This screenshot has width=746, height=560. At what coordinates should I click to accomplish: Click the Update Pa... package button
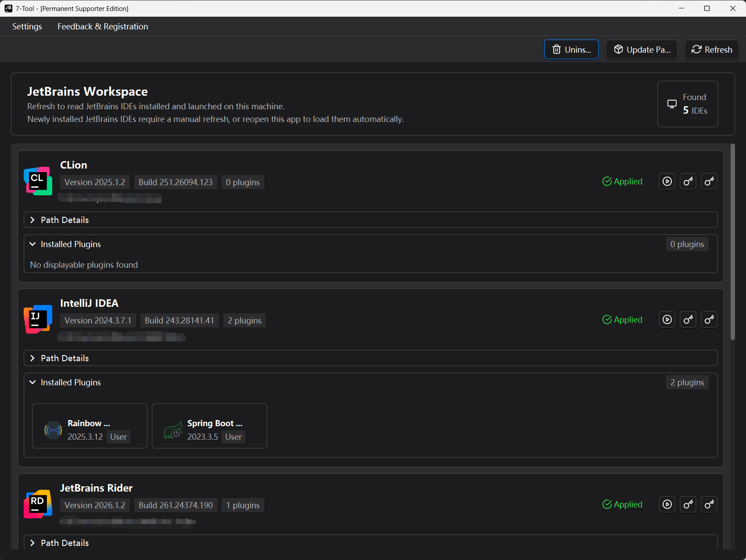click(642, 50)
